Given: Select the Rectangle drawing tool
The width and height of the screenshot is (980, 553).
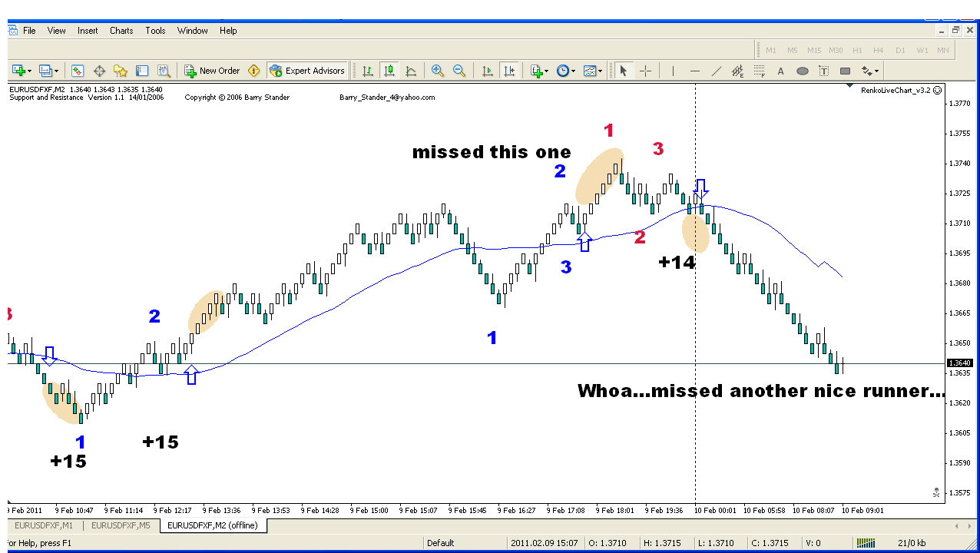Looking at the screenshot, I should [x=845, y=71].
